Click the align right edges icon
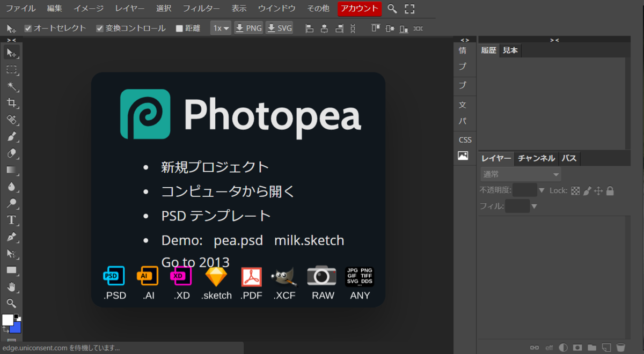Screen dimensions: 644x354 (339, 28)
